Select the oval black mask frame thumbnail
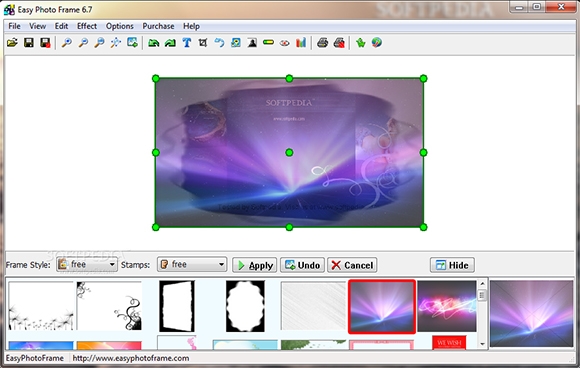 coord(245,306)
